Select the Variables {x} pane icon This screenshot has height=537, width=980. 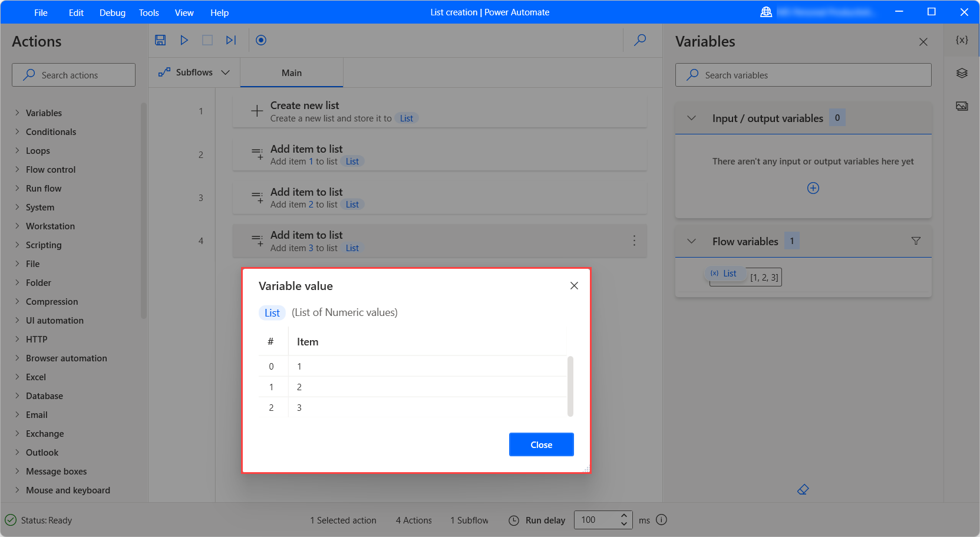click(962, 39)
